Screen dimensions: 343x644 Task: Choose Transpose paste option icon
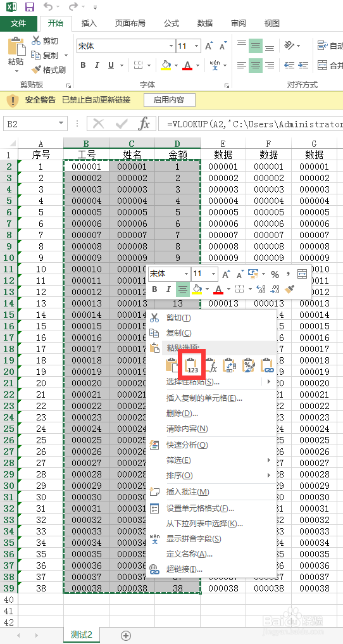(229, 365)
